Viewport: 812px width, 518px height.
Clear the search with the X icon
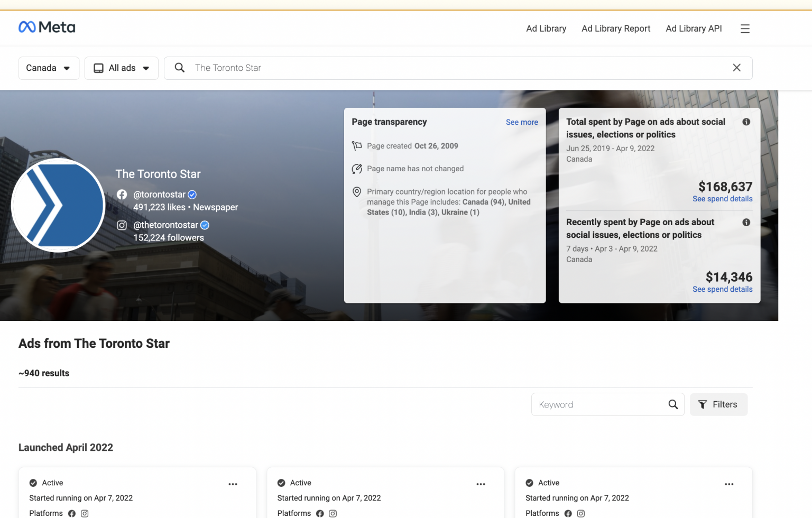pyautogui.click(x=736, y=68)
